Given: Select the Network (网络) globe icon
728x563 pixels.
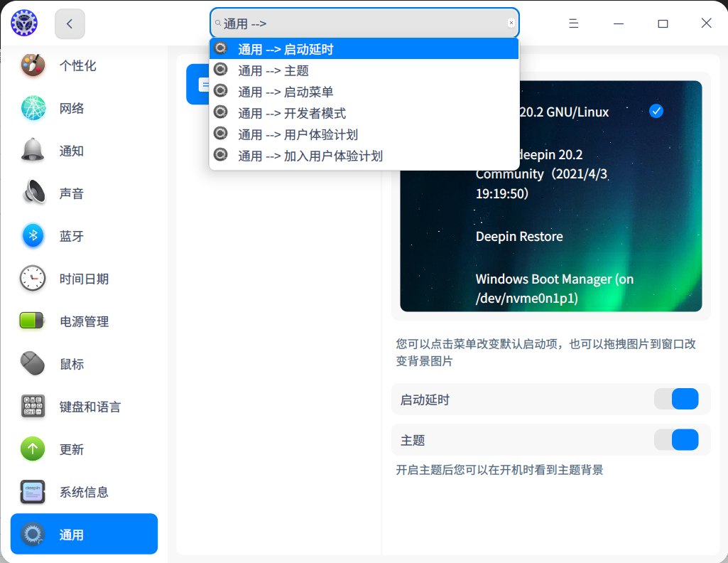Looking at the screenshot, I should (33, 108).
